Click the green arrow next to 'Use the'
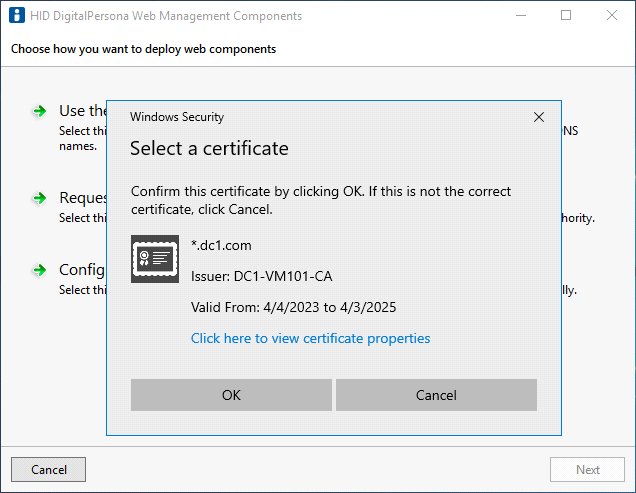 pyautogui.click(x=39, y=111)
